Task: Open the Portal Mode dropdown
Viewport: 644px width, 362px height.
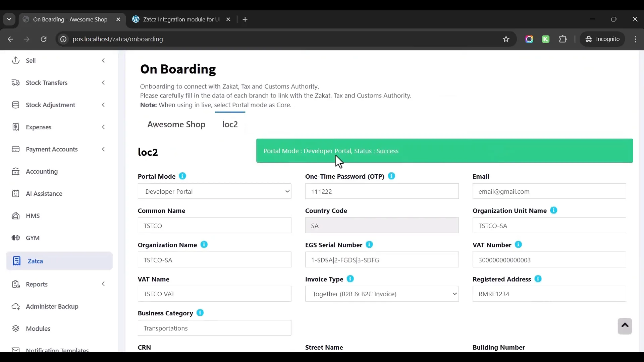Action: pyautogui.click(x=214, y=191)
